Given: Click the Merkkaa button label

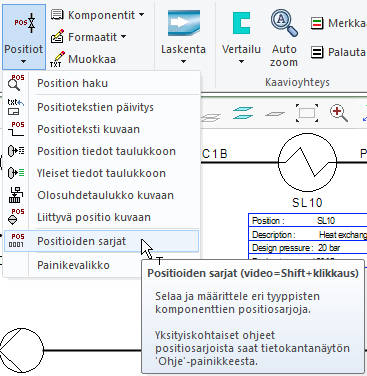Looking at the screenshot, I should [x=347, y=23].
